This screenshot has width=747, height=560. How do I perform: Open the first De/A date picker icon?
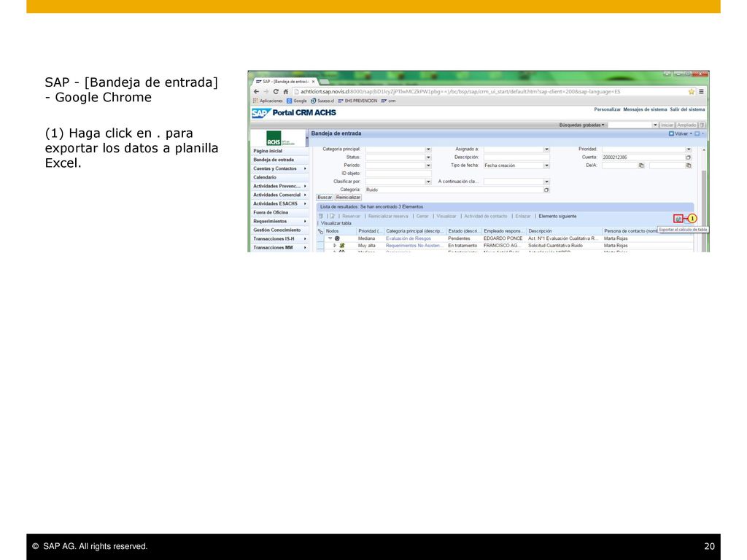point(641,166)
